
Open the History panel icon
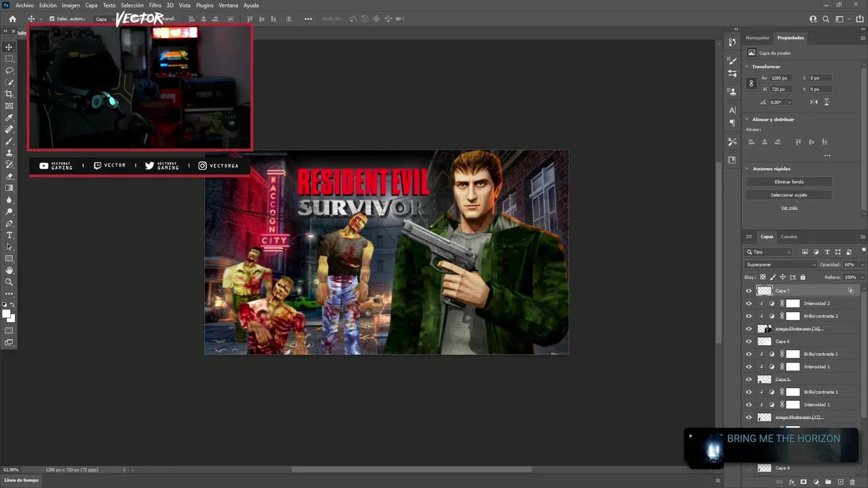[x=732, y=42]
